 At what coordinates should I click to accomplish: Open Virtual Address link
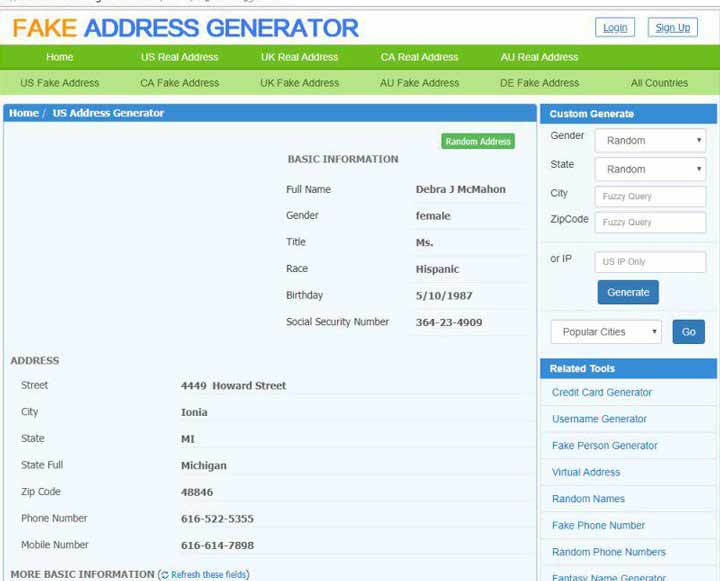[586, 472]
